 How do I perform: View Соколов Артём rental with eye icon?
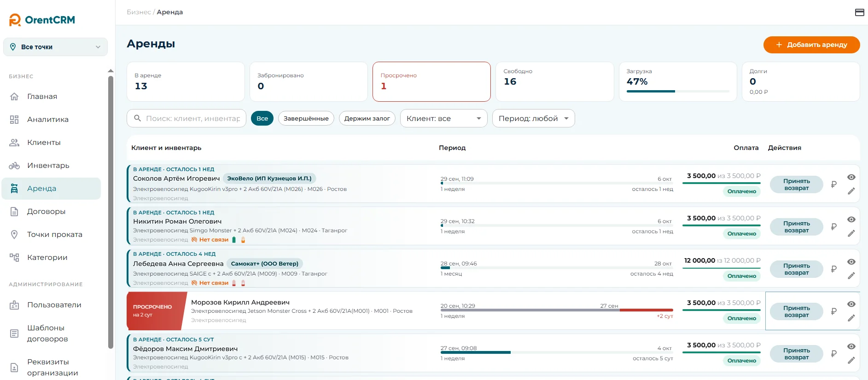(851, 177)
